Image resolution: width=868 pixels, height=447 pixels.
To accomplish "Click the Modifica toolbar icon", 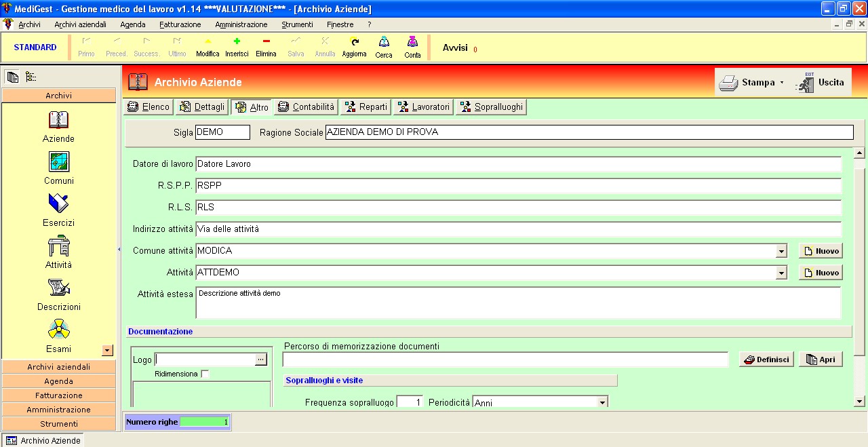I will (208, 41).
